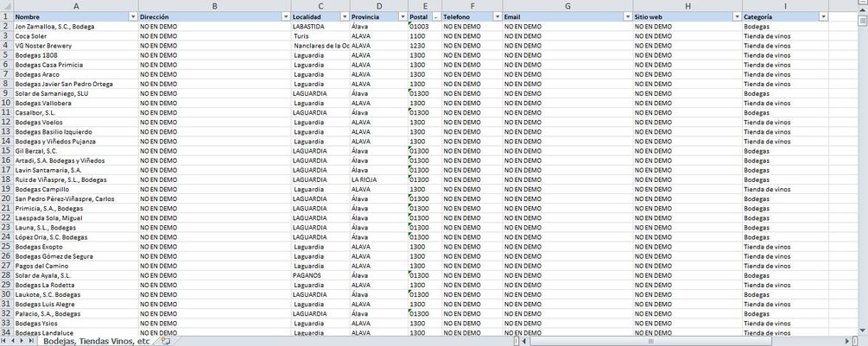868x346 pixels.
Task: Click next sheet navigation arrow
Action: 22,341
